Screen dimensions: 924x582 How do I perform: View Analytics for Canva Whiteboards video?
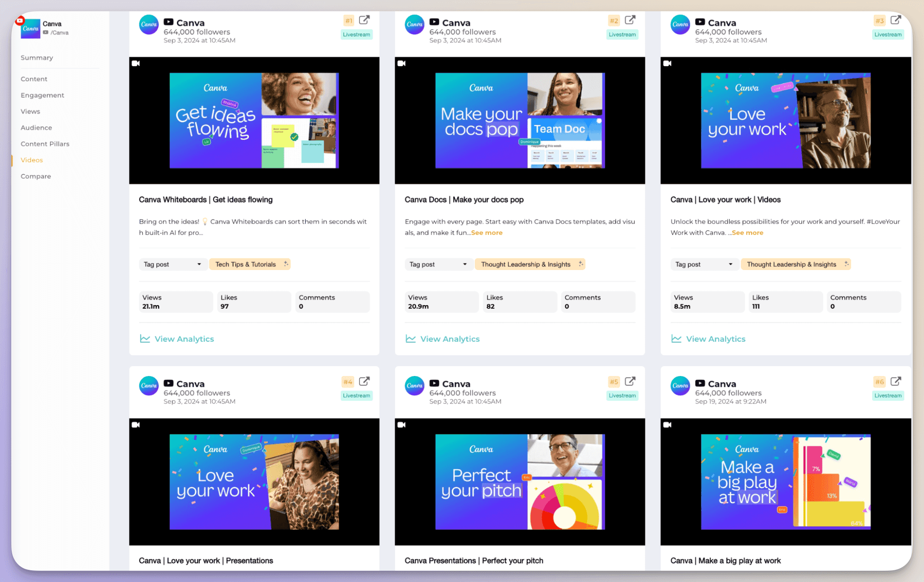(177, 339)
